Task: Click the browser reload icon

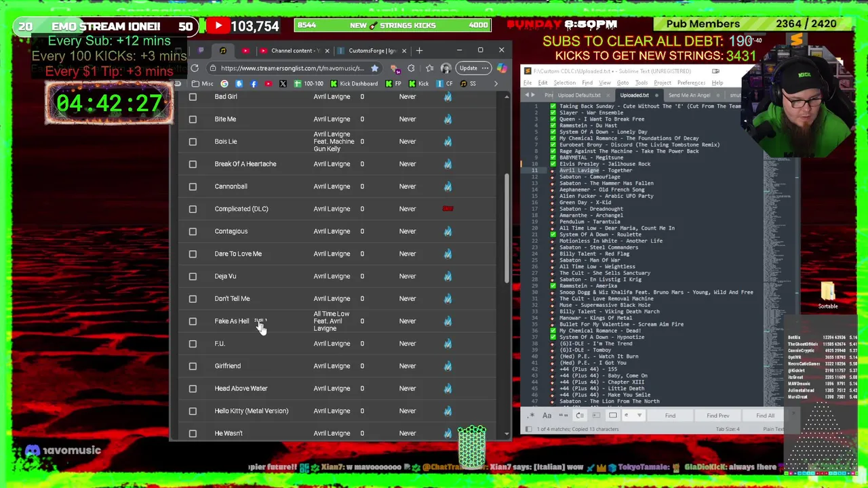Action: 195,68
